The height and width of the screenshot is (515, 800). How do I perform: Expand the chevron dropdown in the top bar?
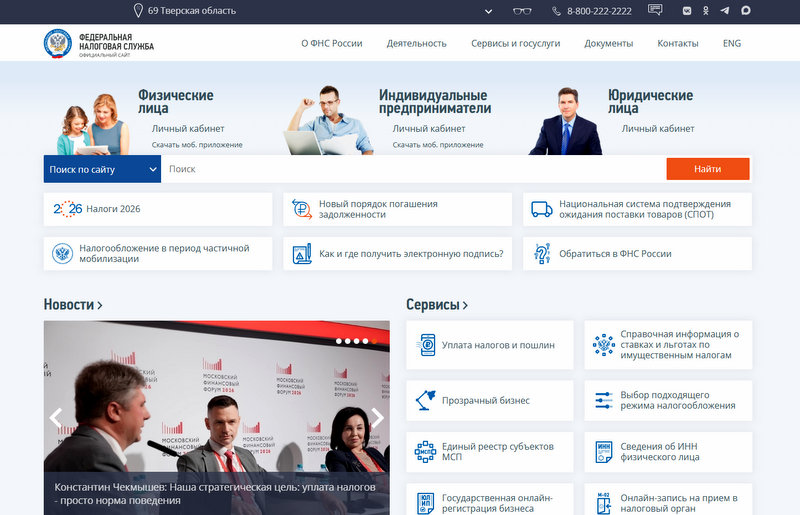tap(488, 11)
